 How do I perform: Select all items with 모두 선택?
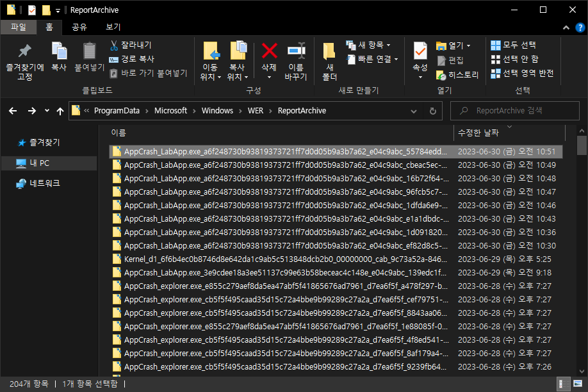pyautogui.click(x=513, y=45)
